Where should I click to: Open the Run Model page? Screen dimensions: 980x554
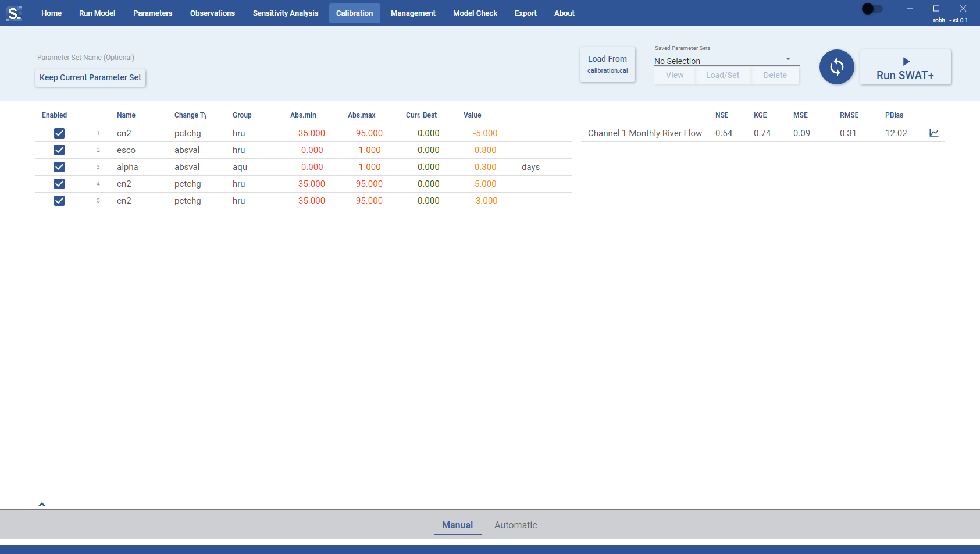97,13
